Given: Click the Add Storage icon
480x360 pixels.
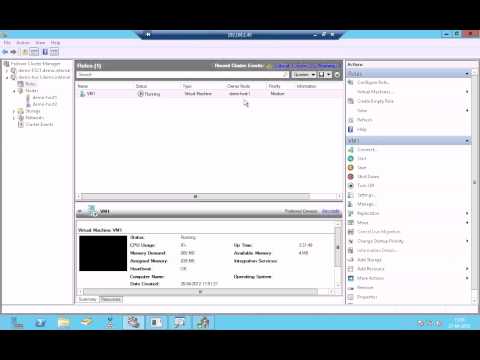Looking at the screenshot, I should tap(351, 260).
